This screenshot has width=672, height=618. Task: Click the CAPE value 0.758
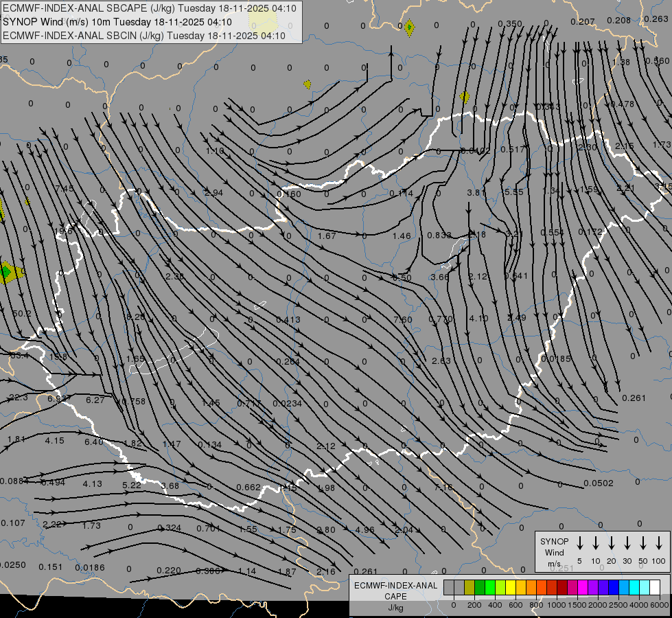(134, 402)
